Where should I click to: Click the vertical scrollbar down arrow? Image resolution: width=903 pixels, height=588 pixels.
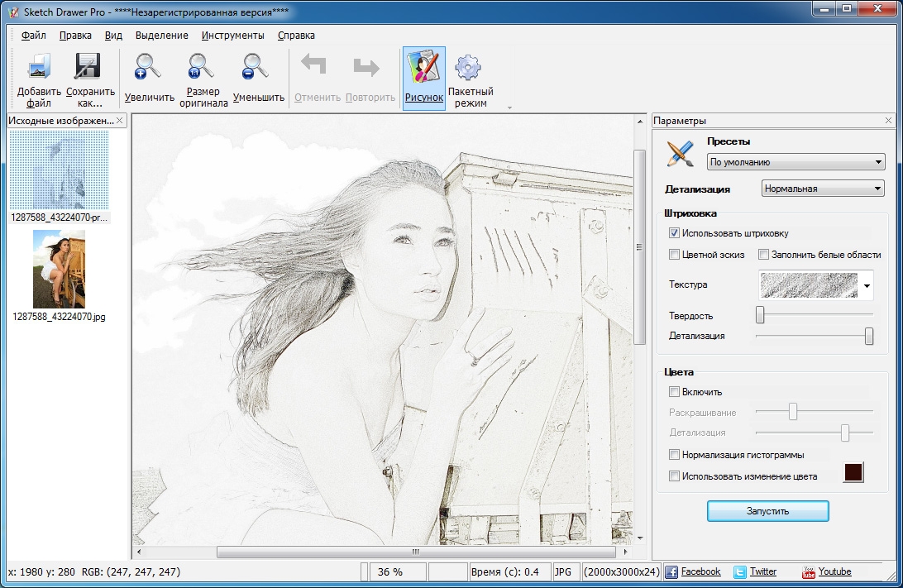click(639, 538)
